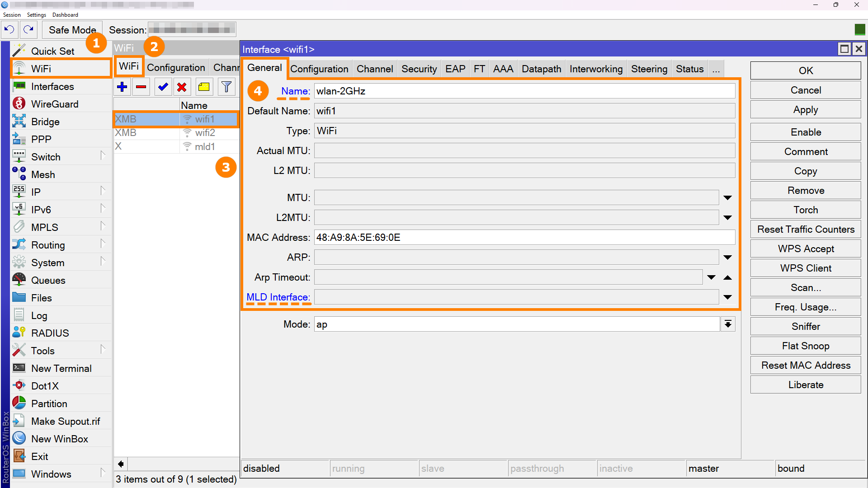
Task: Switch to the Security tab
Action: click(419, 69)
